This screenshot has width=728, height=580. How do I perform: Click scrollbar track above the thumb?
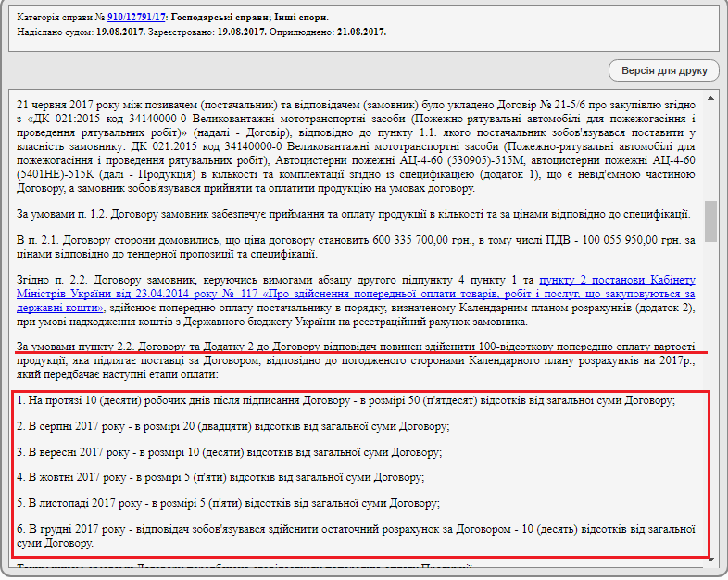tap(710, 148)
